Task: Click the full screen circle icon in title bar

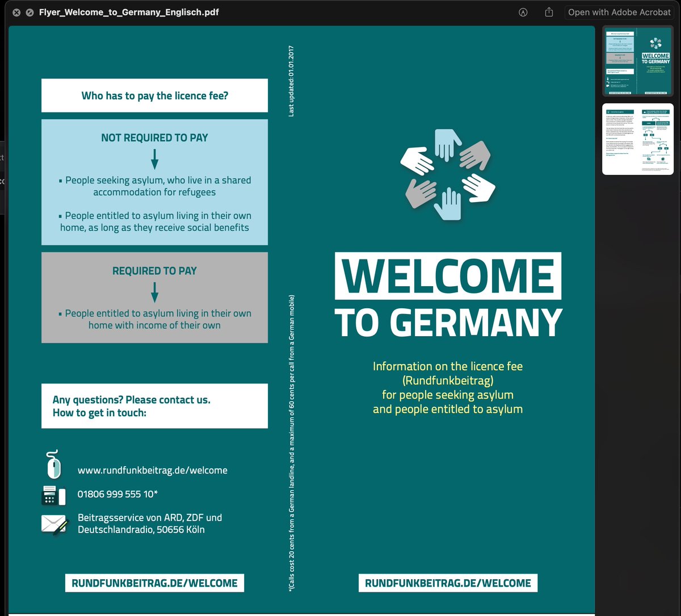Action: 29,12
